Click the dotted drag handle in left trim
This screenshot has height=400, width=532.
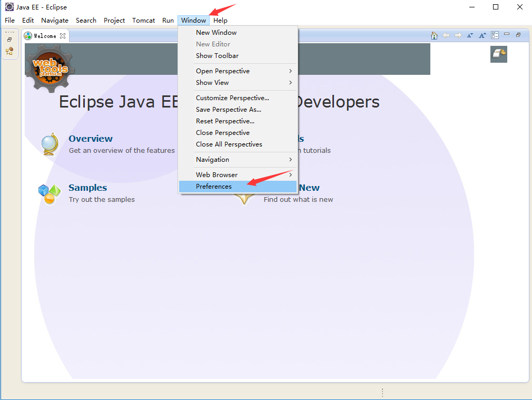[9, 32]
